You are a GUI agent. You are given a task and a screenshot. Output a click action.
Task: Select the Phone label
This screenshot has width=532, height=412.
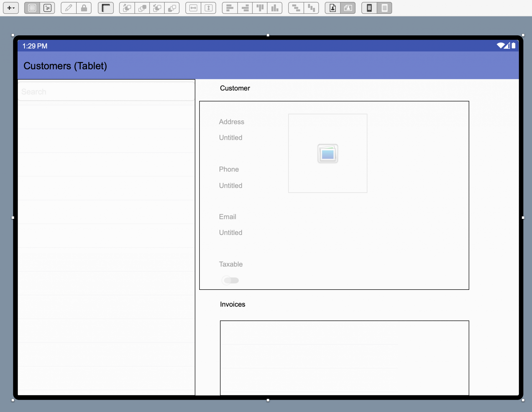pyautogui.click(x=229, y=169)
